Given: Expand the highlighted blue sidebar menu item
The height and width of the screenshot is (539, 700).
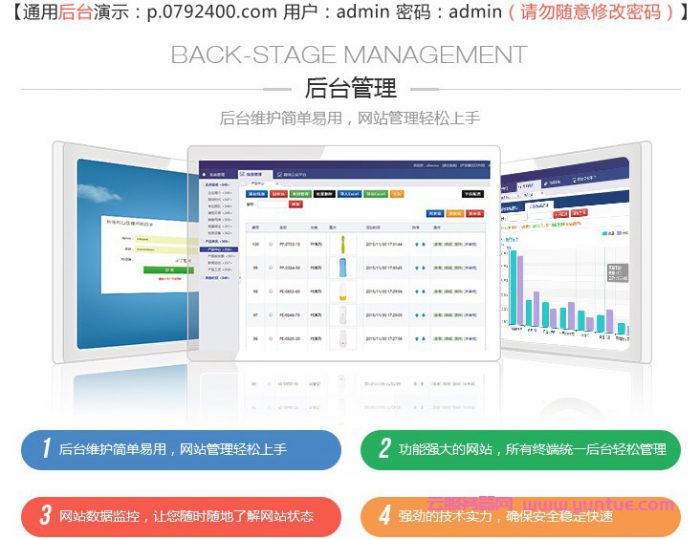Looking at the screenshot, I should (220, 250).
